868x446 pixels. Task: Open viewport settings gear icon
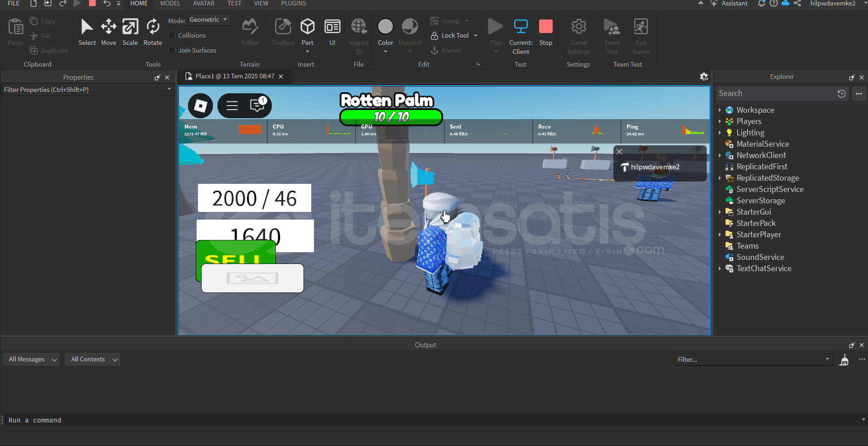(704, 77)
